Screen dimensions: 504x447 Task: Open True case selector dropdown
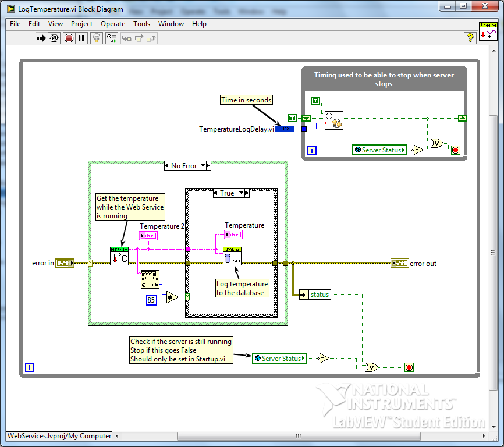[x=241, y=193]
